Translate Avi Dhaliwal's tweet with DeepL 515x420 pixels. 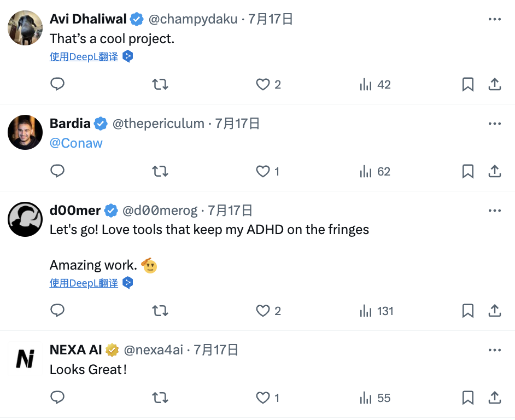(84, 56)
